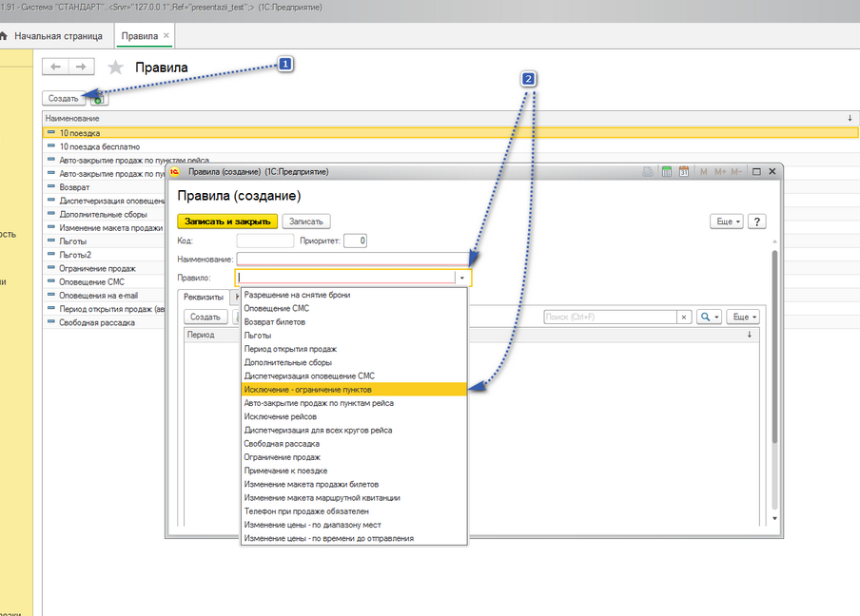
Task: Close the Правила tab with its x
Action: pyautogui.click(x=166, y=35)
